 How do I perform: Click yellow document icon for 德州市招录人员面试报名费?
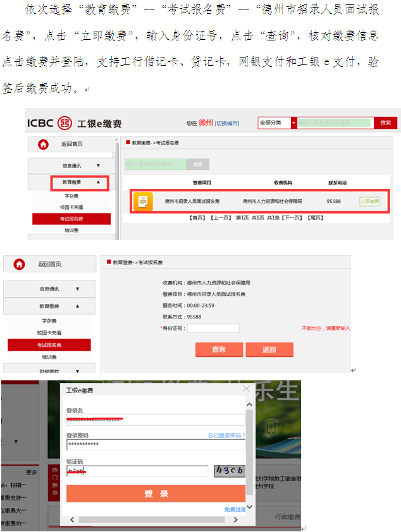pyautogui.click(x=143, y=202)
